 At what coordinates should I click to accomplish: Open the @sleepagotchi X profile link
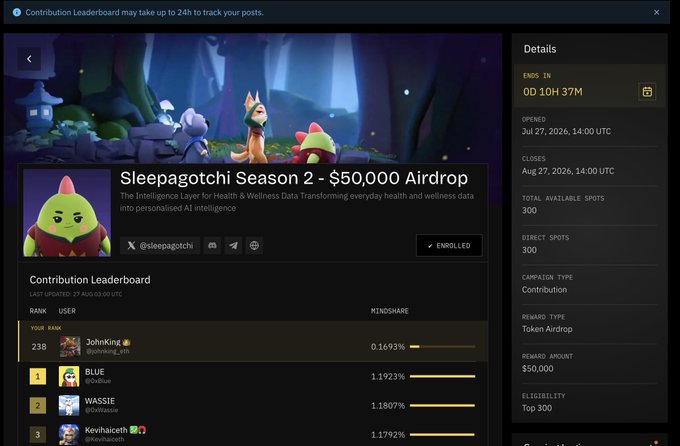pyautogui.click(x=160, y=246)
